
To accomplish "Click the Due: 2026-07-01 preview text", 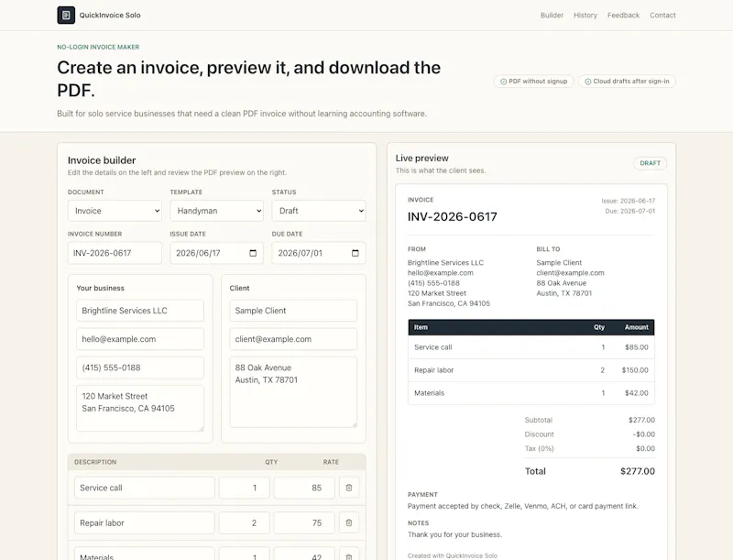I will 629,211.
